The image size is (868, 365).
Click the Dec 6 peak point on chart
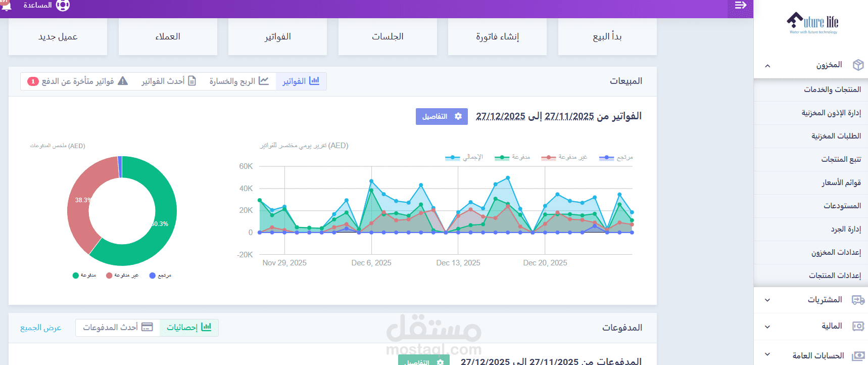(x=371, y=181)
